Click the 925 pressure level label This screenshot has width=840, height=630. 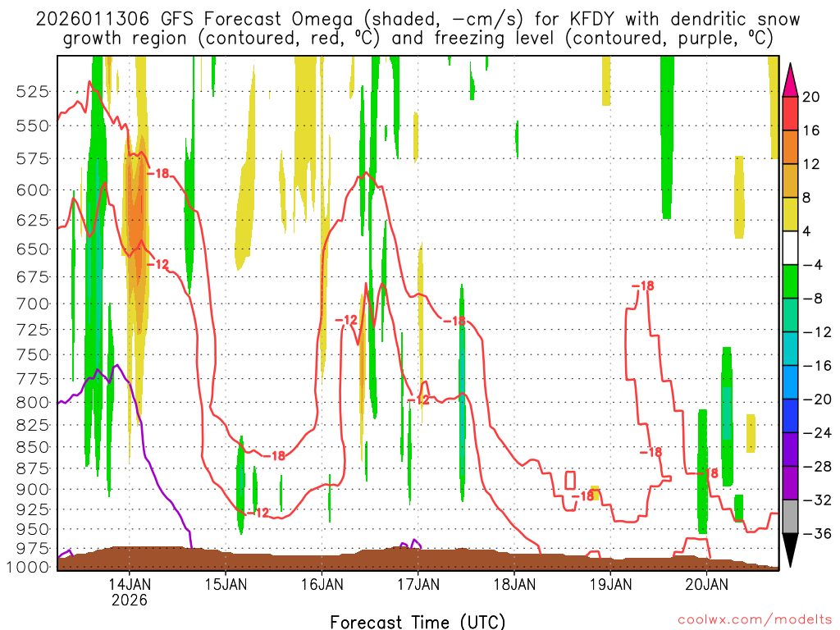[33, 509]
